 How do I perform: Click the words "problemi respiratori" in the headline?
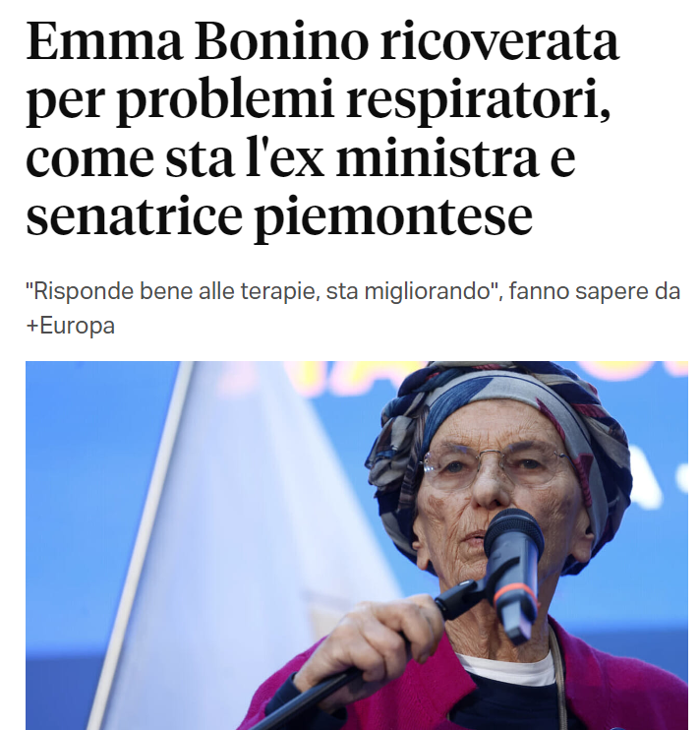click(x=363, y=101)
